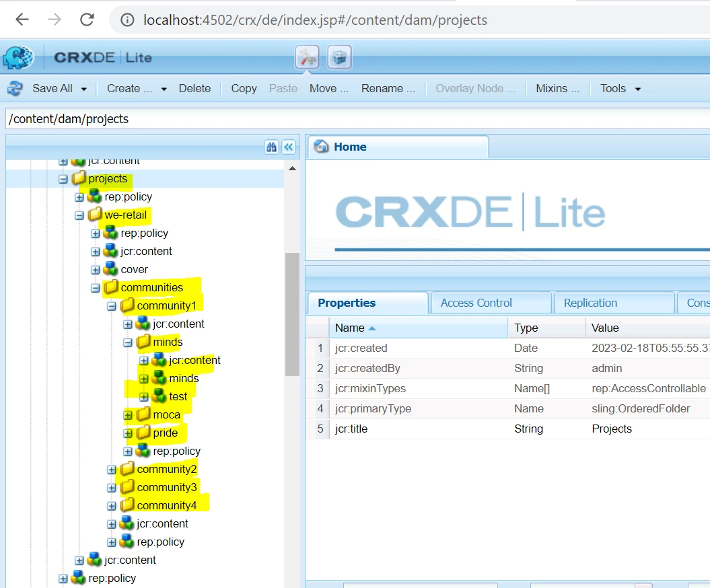
Task: Click the we-retail folder icon
Action: pos(95,214)
